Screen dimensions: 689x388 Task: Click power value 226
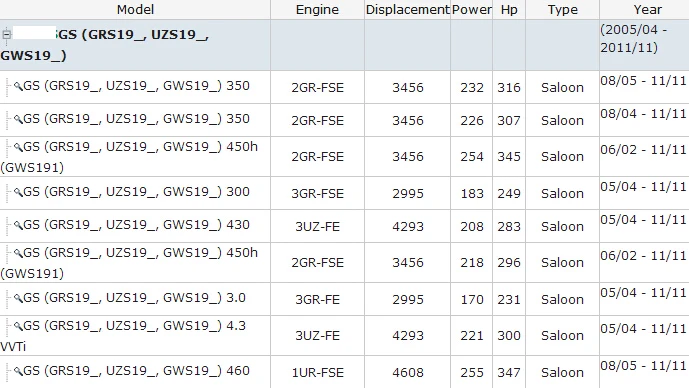pyautogui.click(x=472, y=120)
